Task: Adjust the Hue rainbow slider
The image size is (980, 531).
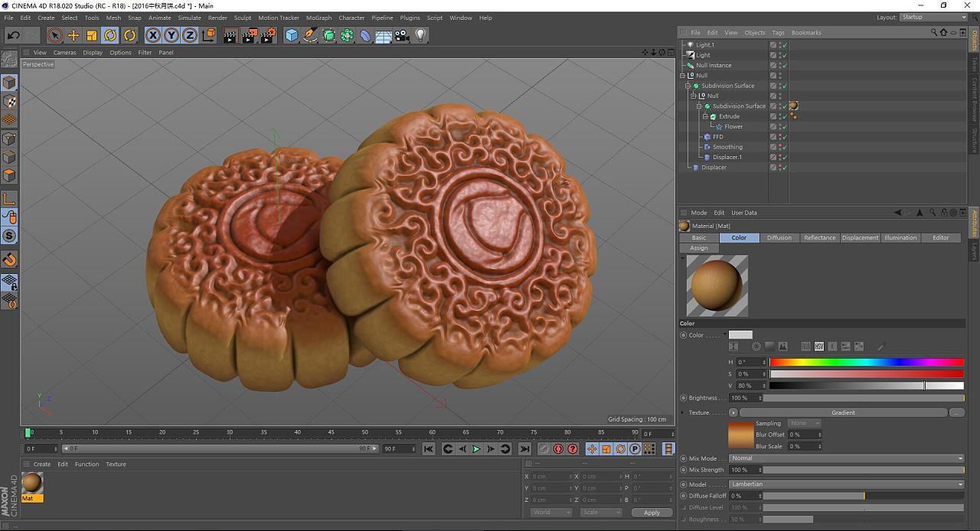Action: pyautogui.click(x=867, y=362)
